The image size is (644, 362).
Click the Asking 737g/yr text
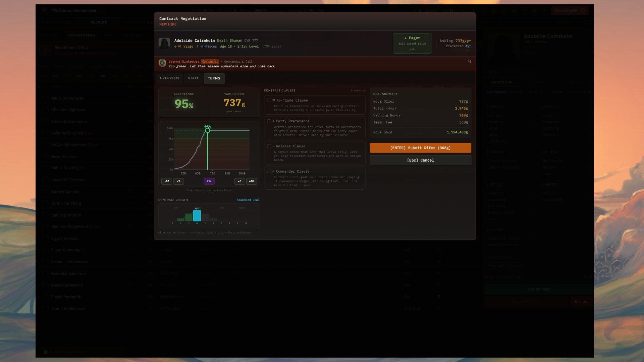tap(455, 41)
